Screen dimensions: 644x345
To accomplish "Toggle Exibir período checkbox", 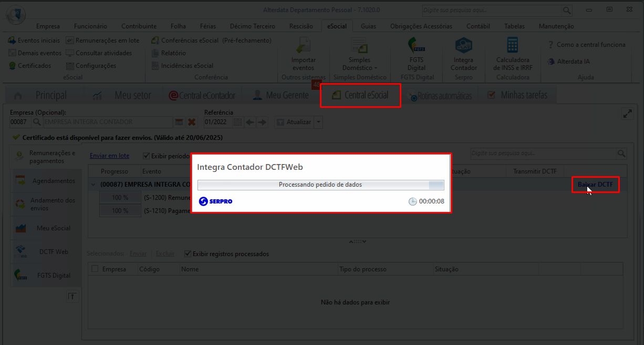I will 147,156.
